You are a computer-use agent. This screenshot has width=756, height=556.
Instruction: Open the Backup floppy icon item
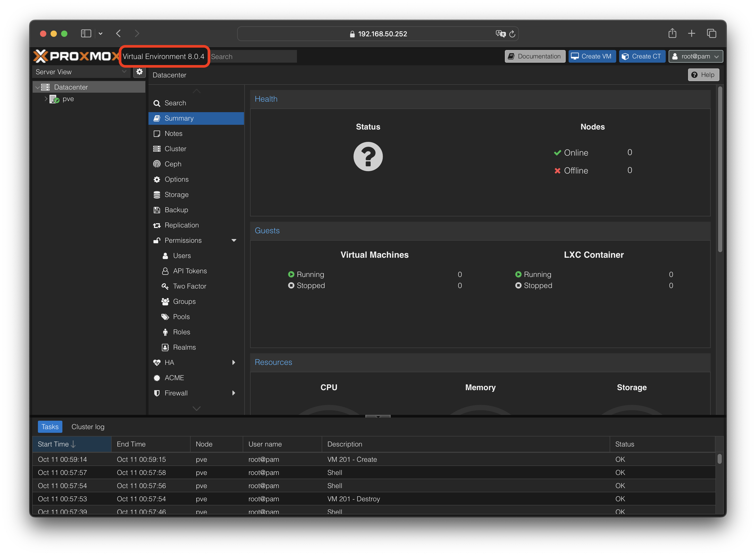point(176,210)
